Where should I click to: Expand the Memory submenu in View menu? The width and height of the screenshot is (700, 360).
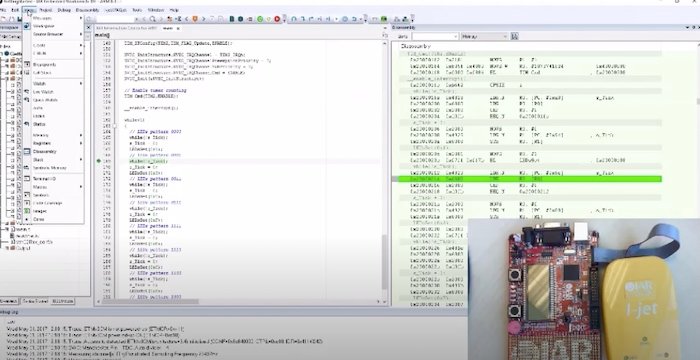click(53, 135)
